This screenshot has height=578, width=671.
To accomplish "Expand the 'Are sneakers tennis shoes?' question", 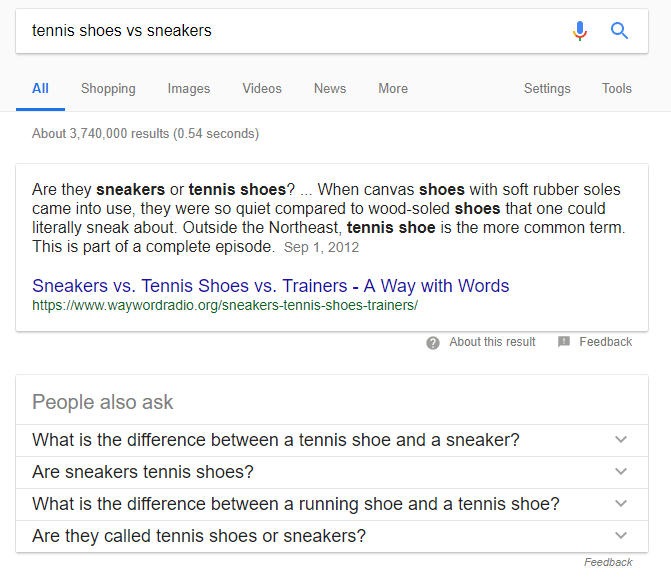I will (621, 472).
